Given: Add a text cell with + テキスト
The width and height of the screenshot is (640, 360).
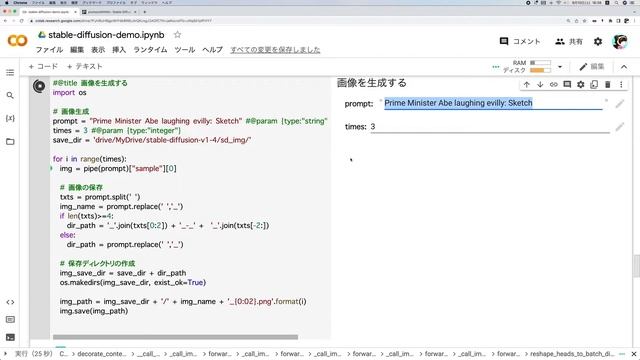Looking at the screenshot, I should coord(84,66).
